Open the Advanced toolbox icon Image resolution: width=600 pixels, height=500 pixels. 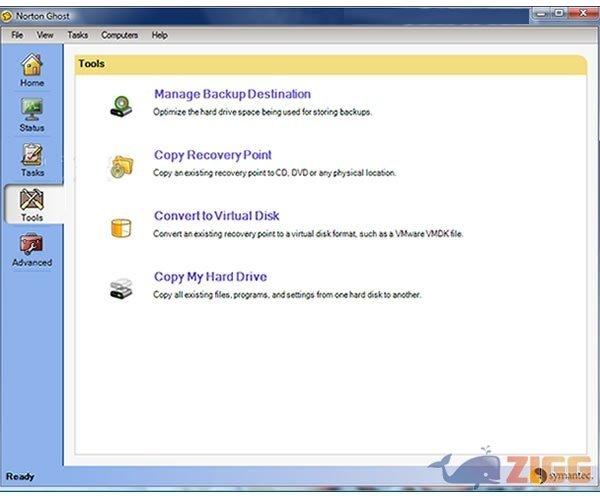point(32,245)
